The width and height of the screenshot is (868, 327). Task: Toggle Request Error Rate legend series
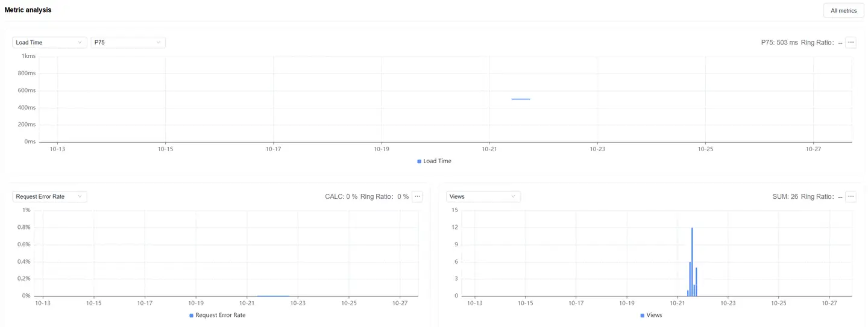coord(218,315)
